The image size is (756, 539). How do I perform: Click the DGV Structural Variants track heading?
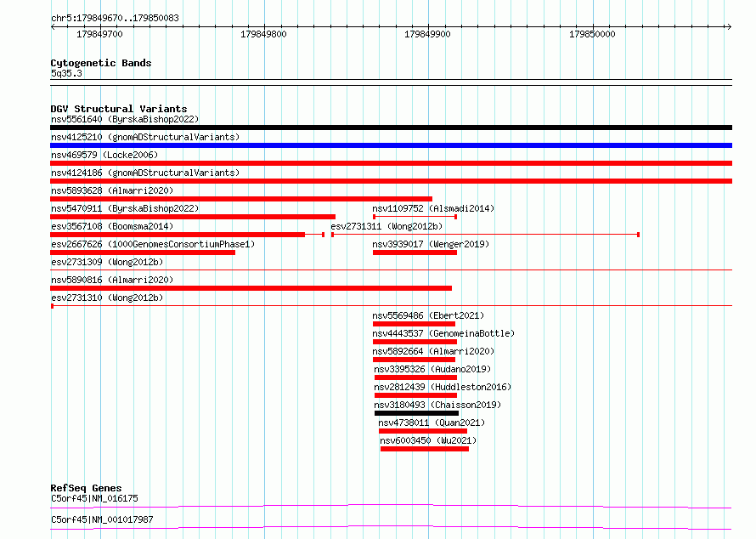click(x=119, y=109)
